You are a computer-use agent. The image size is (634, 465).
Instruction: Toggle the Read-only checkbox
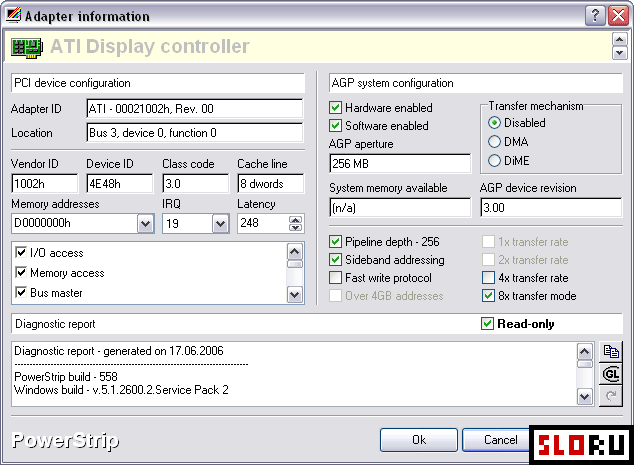coord(487,323)
